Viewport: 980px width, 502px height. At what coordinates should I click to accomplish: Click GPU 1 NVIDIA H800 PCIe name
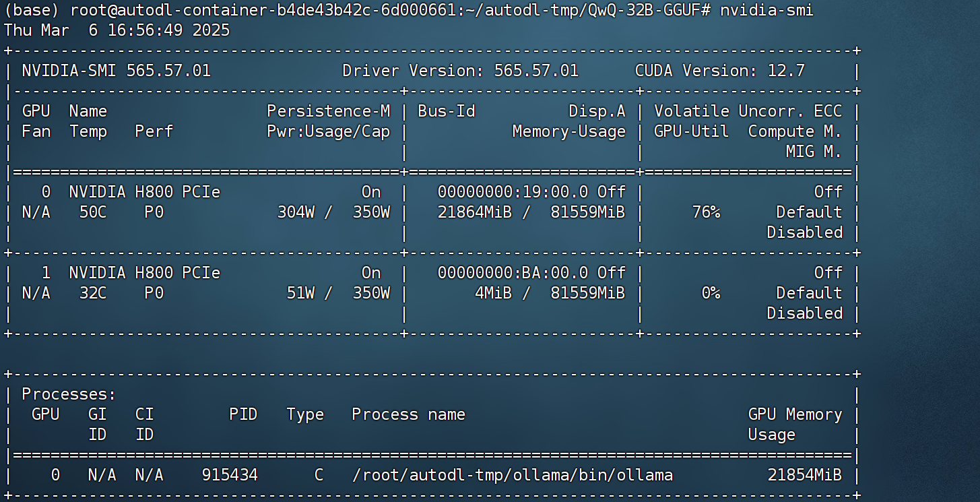144,273
